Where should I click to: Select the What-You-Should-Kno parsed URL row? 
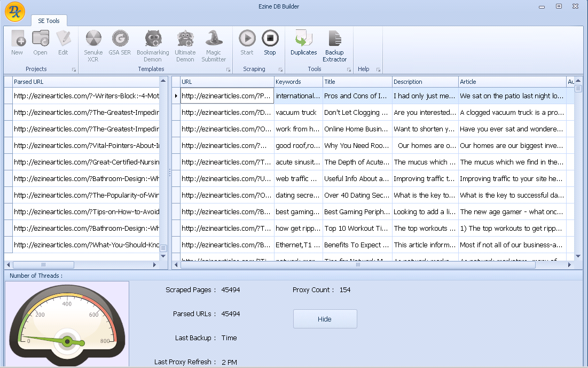click(86, 245)
